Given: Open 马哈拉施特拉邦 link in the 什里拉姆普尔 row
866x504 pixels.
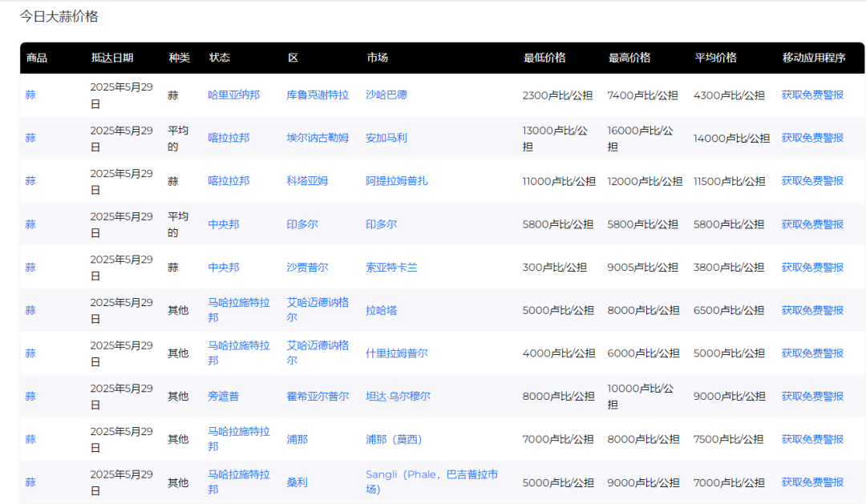Looking at the screenshot, I should 239,353.
